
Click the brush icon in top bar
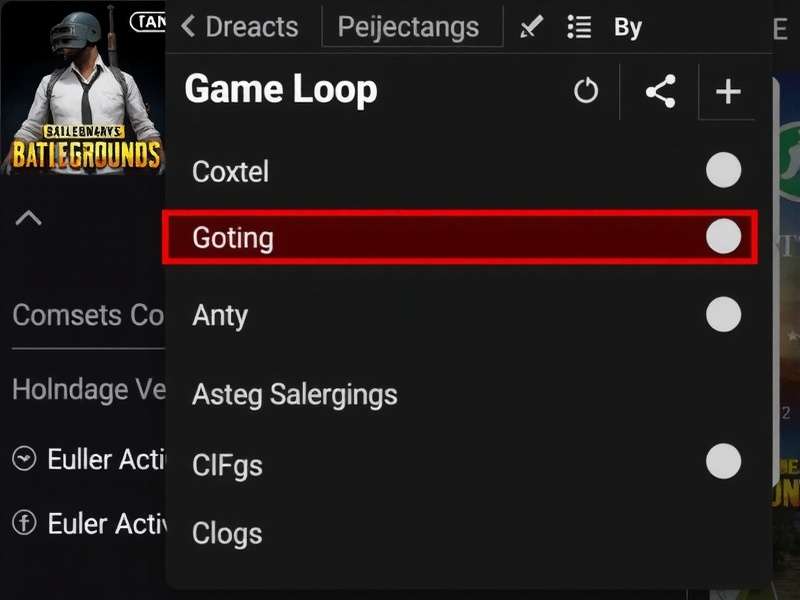(x=531, y=27)
